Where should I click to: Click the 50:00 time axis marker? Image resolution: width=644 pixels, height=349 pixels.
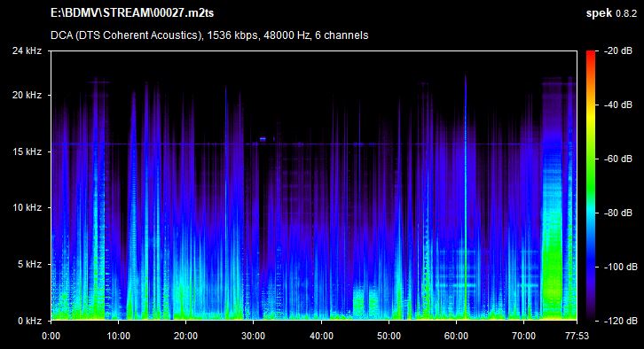389,337
